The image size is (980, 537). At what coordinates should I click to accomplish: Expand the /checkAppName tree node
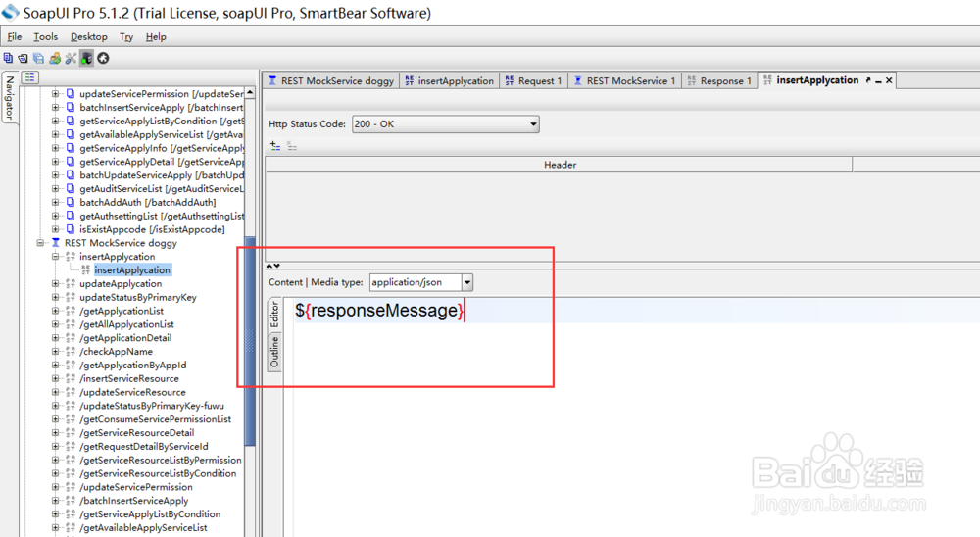56,352
